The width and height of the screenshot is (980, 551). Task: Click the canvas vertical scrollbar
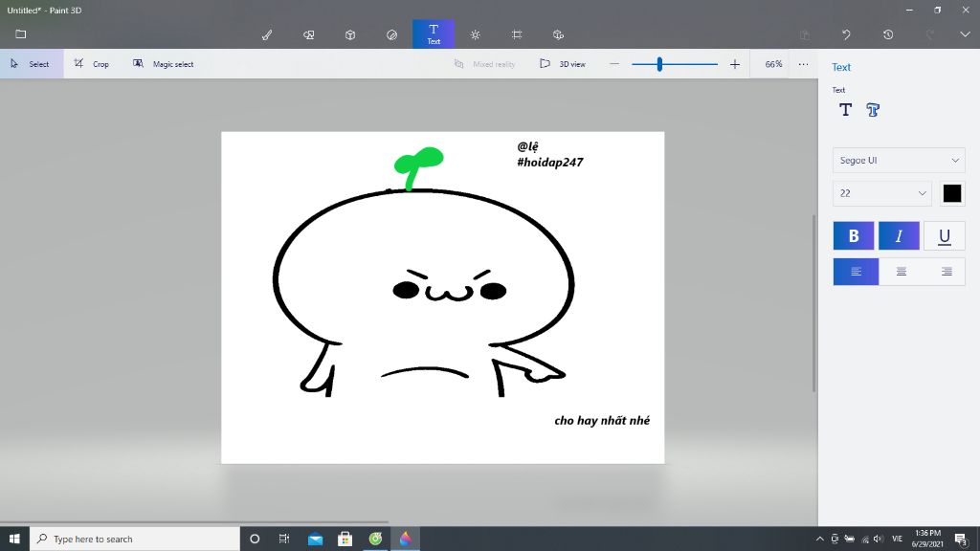pyautogui.click(x=813, y=303)
